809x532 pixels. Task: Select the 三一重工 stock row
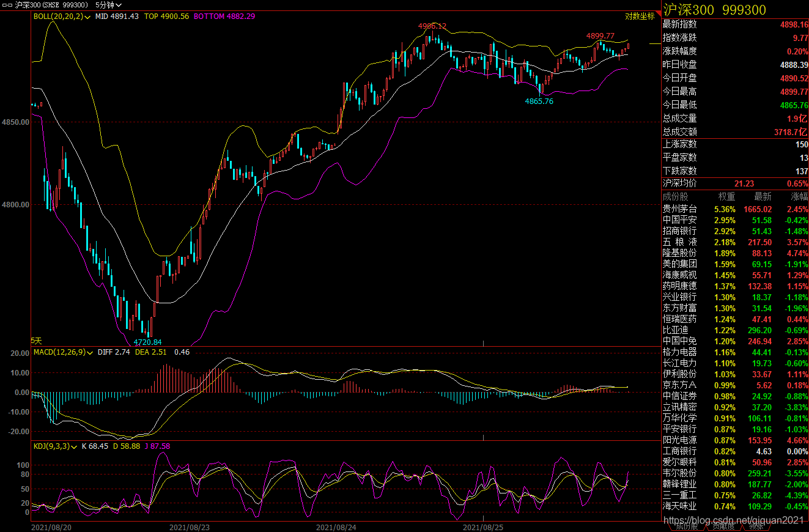pyautogui.click(x=736, y=495)
